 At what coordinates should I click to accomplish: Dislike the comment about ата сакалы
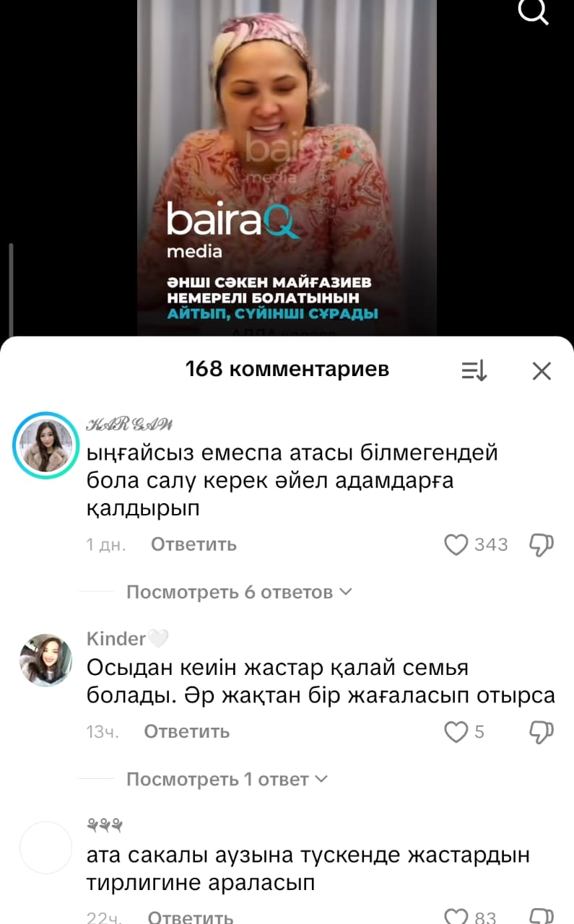[542, 917]
